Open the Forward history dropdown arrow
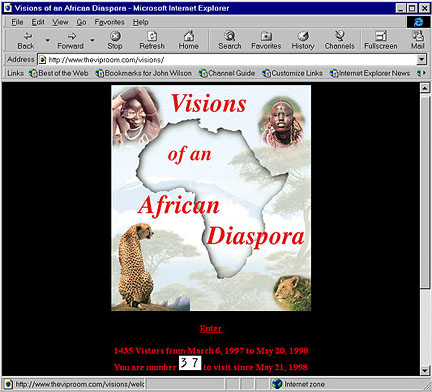 pyautogui.click(x=92, y=40)
